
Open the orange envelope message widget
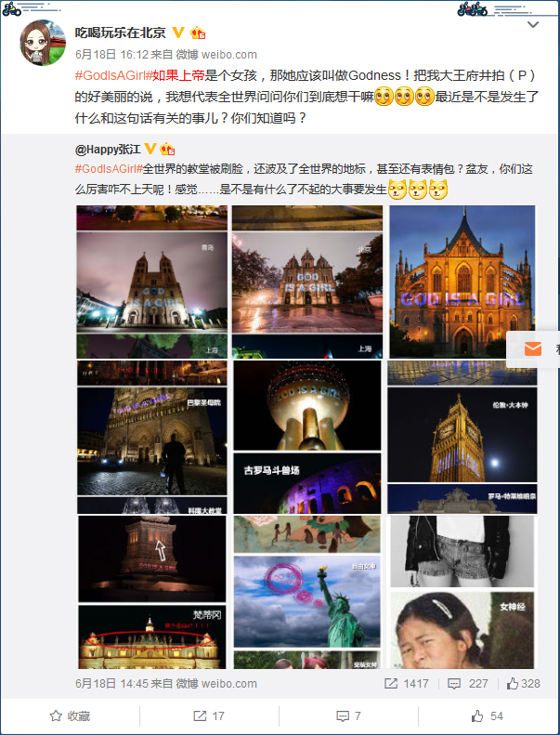(533, 349)
